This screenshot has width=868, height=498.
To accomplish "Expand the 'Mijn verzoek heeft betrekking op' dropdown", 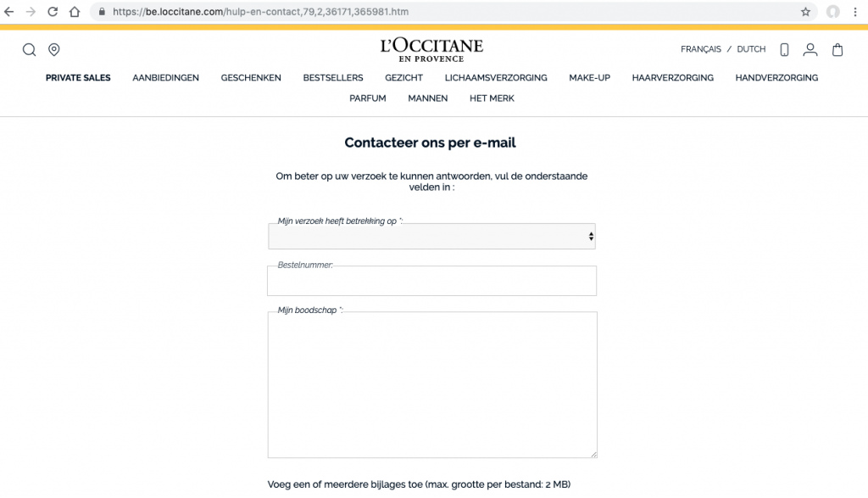I will click(x=431, y=237).
